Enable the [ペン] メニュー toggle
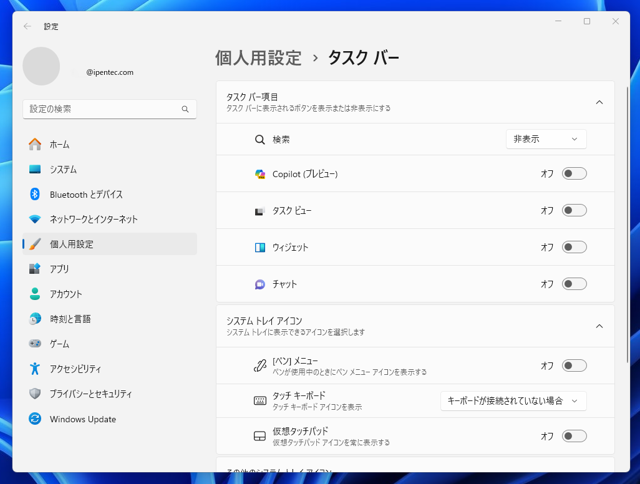 pyautogui.click(x=574, y=365)
